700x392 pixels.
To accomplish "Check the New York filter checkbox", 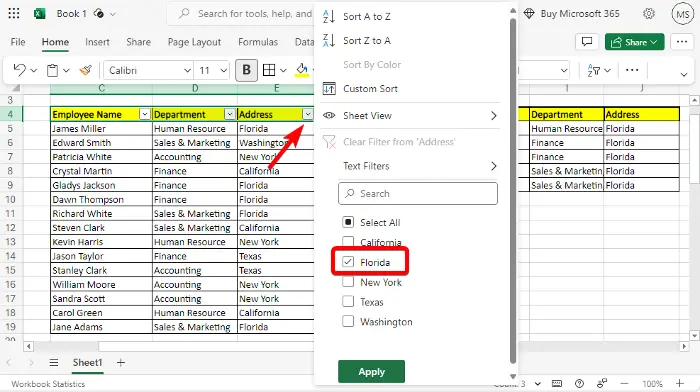I will pos(348,282).
